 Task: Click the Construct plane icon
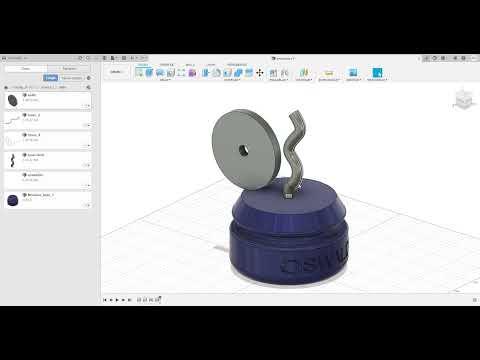pyautogui.click(x=304, y=72)
